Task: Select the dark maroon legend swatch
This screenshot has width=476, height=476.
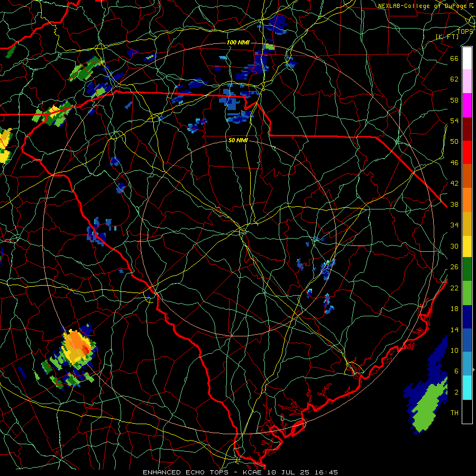Action: [467, 129]
